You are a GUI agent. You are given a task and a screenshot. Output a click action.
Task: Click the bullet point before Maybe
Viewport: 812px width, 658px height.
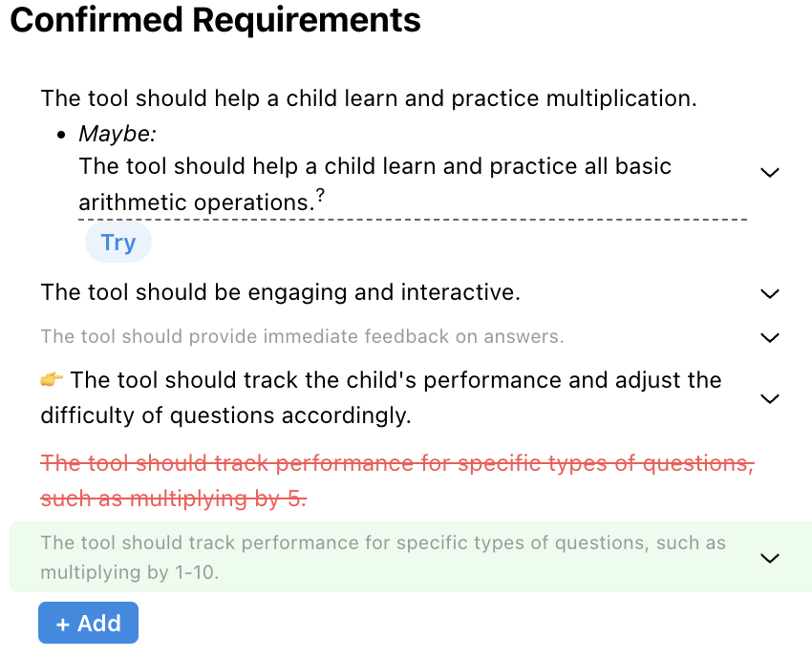(62, 135)
